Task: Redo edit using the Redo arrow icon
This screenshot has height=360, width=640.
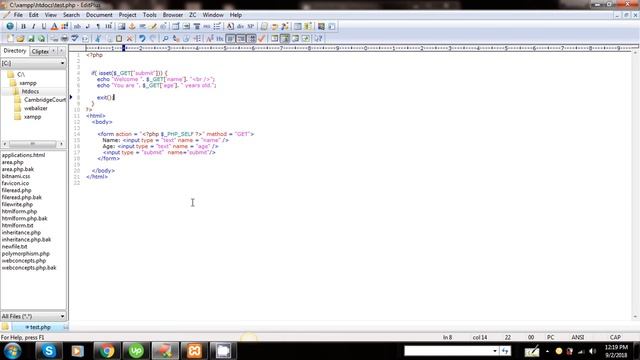Action: [153, 38]
